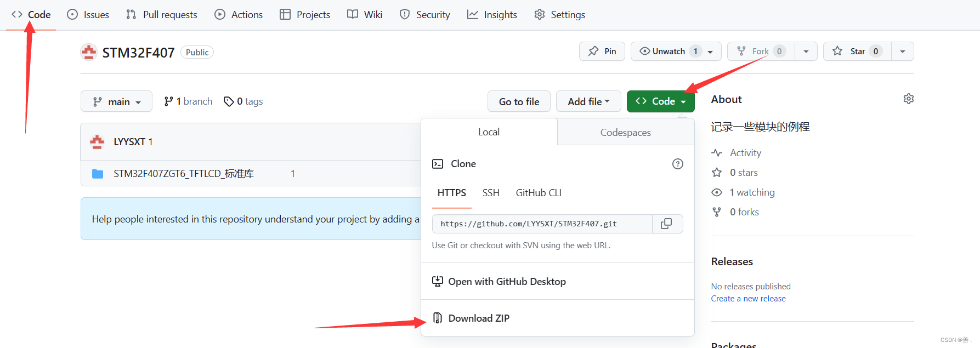Go to Pull requests tab
Viewport: 980px width, 348px height.
coord(162,15)
